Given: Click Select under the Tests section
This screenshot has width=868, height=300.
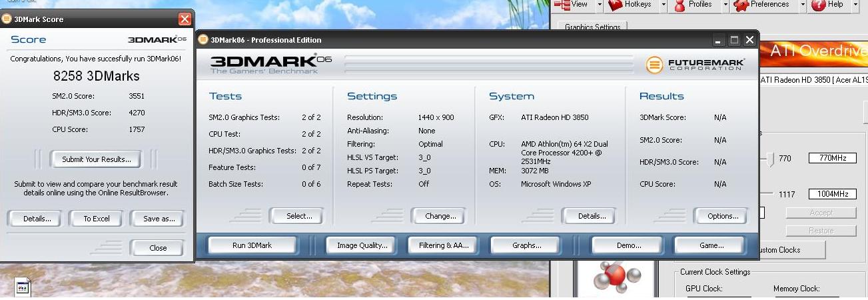Looking at the screenshot, I should pyautogui.click(x=296, y=216).
